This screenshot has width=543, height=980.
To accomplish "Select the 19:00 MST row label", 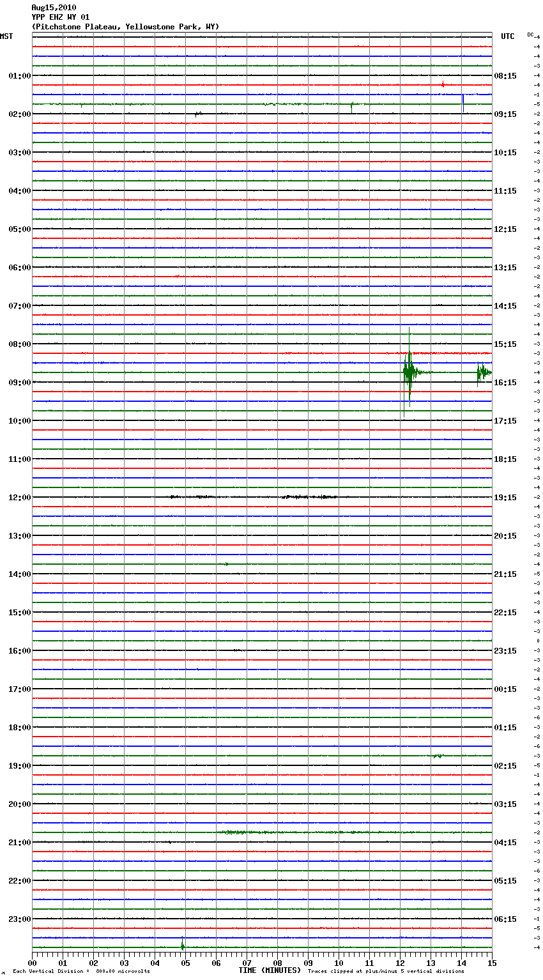I will click(20, 766).
